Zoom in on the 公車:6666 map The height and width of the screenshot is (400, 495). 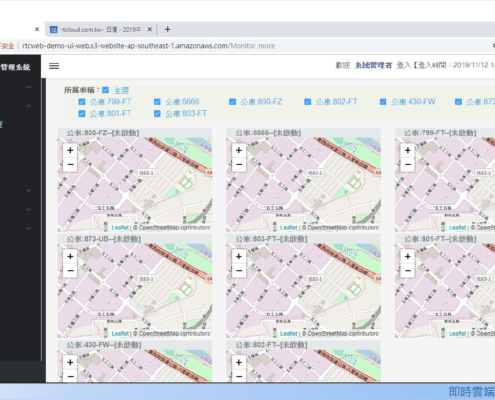[x=239, y=150]
